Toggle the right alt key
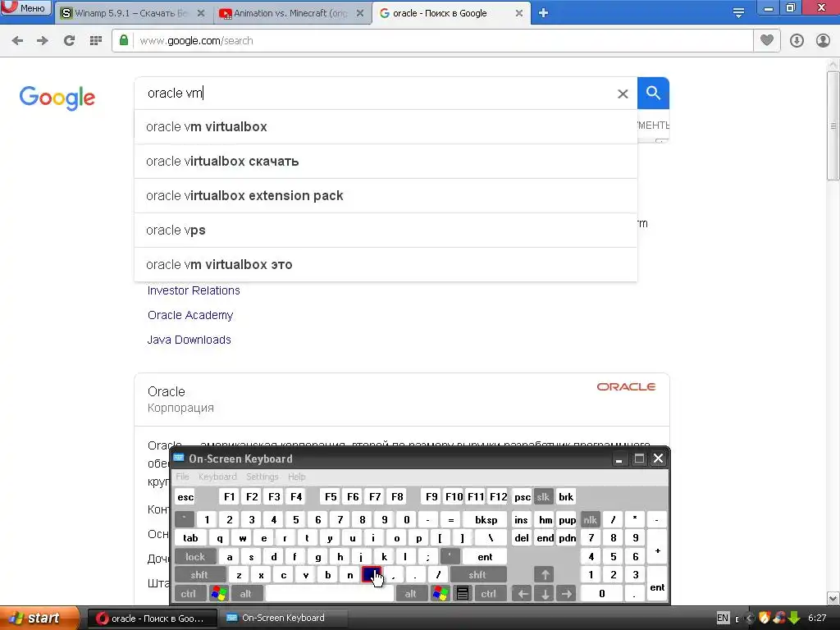 tap(410, 594)
